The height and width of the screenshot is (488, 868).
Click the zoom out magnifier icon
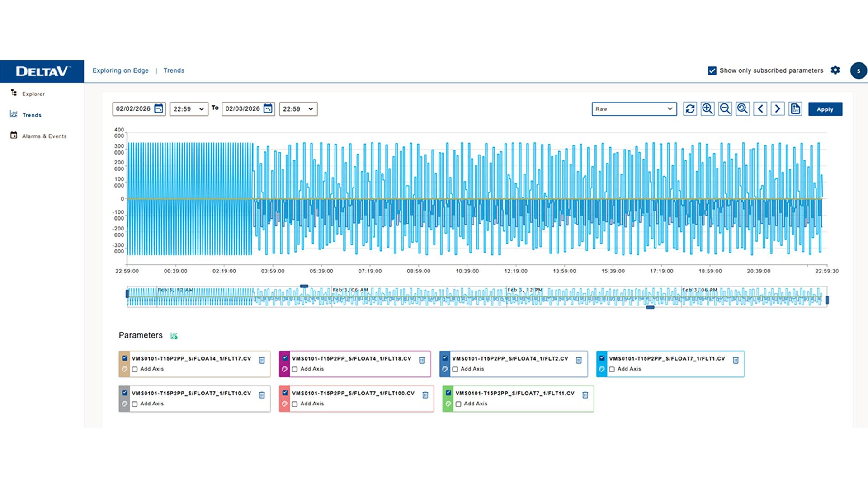click(x=725, y=109)
